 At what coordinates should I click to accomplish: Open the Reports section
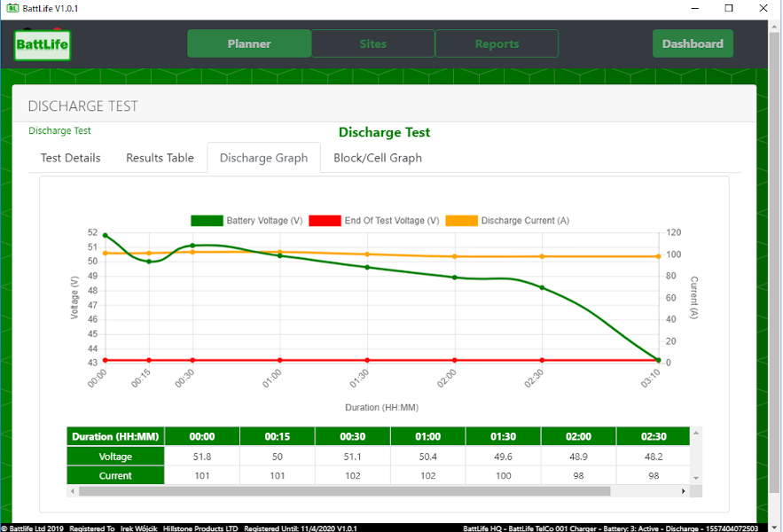point(497,43)
